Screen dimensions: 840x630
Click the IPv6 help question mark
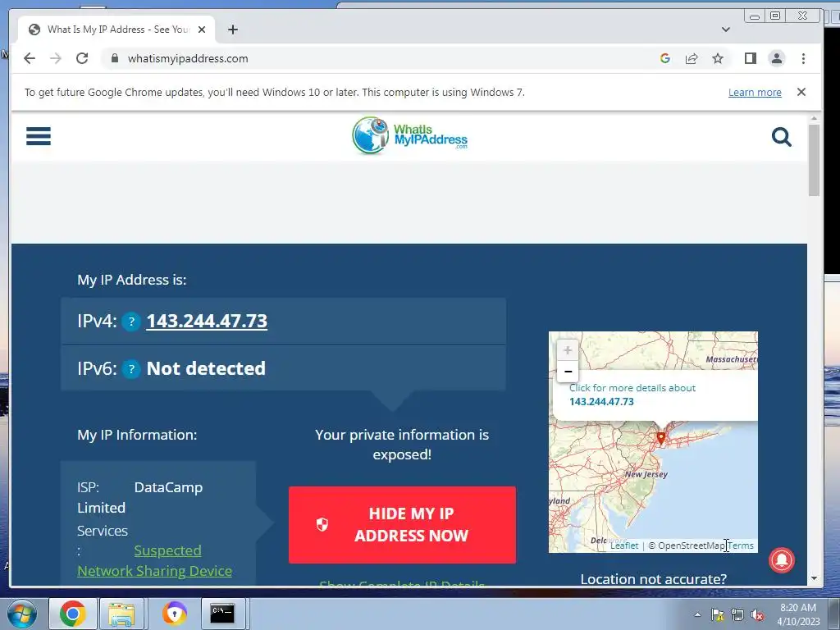[x=131, y=369]
